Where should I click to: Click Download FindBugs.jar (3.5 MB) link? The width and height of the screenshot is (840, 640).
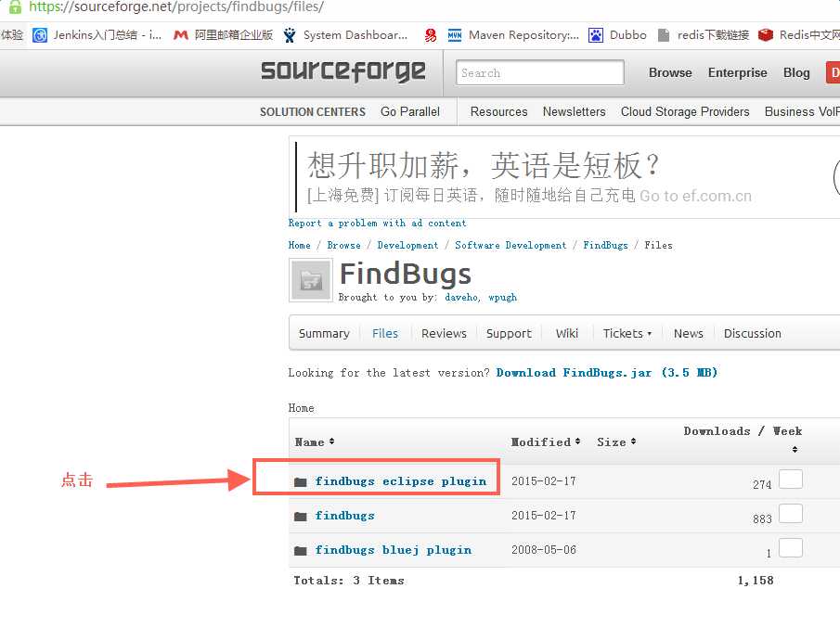(x=607, y=372)
